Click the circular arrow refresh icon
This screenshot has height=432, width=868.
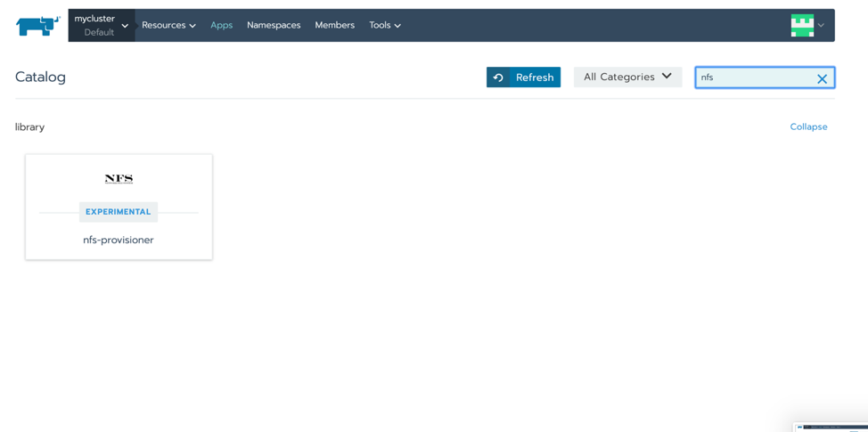click(498, 77)
